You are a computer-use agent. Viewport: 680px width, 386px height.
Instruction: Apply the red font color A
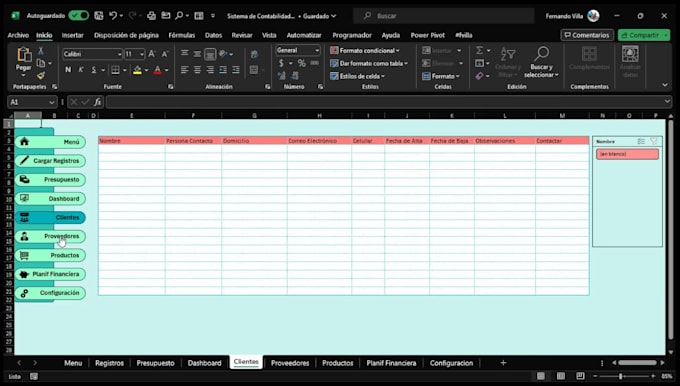158,70
